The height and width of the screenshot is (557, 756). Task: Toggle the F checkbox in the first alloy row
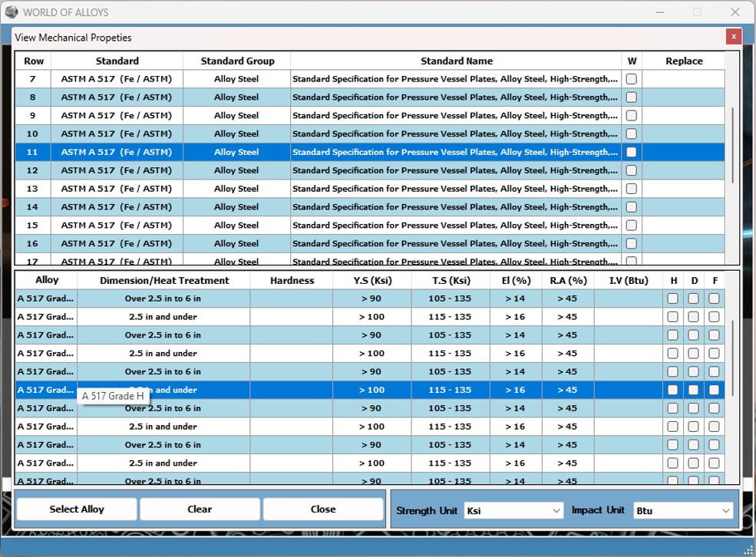click(714, 298)
